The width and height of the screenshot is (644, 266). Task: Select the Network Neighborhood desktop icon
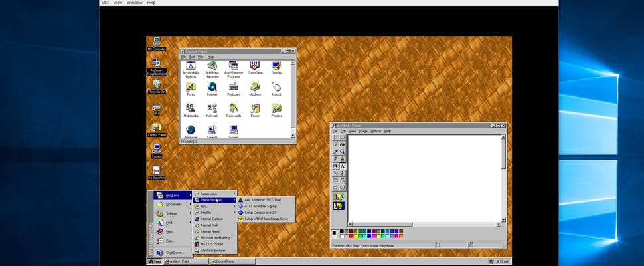coord(157,67)
